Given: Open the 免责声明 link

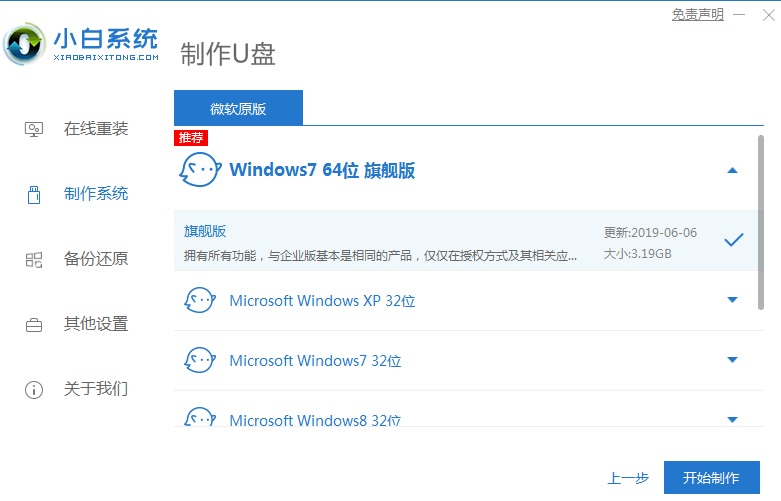Looking at the screenshot, I should [x=697, y=15].
